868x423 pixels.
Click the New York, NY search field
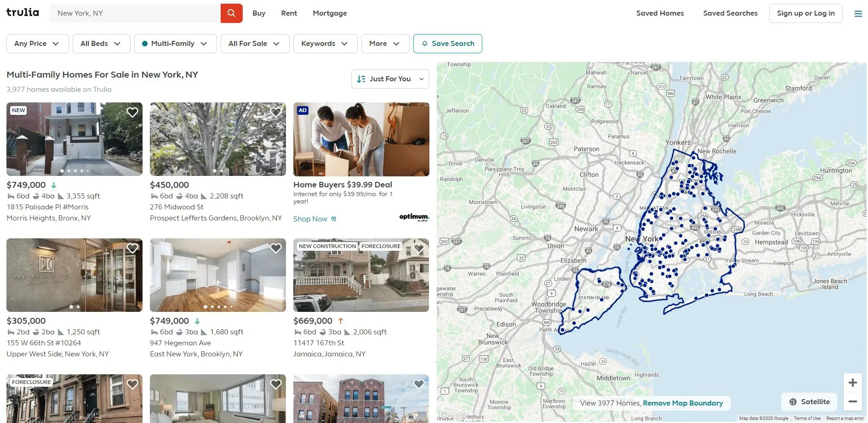(135, 13)
